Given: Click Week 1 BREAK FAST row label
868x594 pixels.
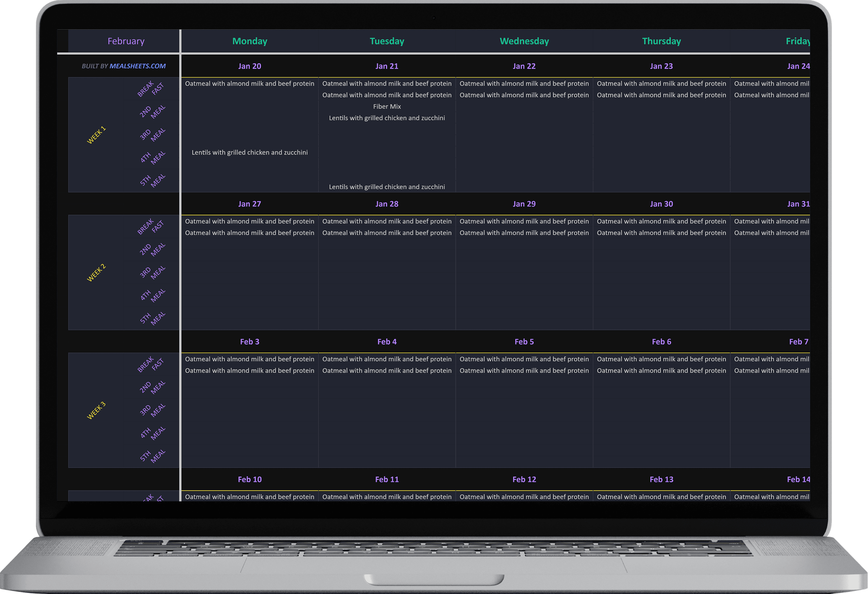Looking at the screenshot, I should [x=151, y=89].
